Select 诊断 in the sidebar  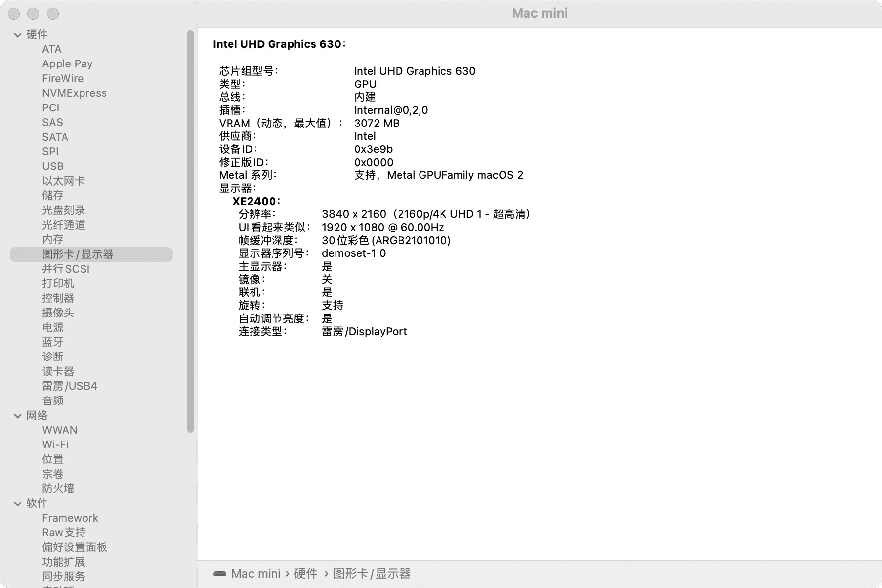click(53, 357)
